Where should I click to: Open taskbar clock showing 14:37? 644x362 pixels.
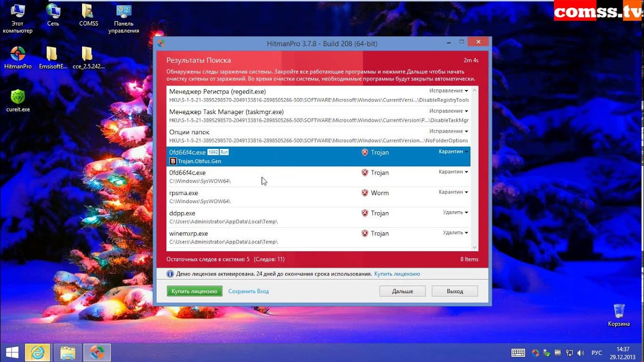click(x=623, y=352)
